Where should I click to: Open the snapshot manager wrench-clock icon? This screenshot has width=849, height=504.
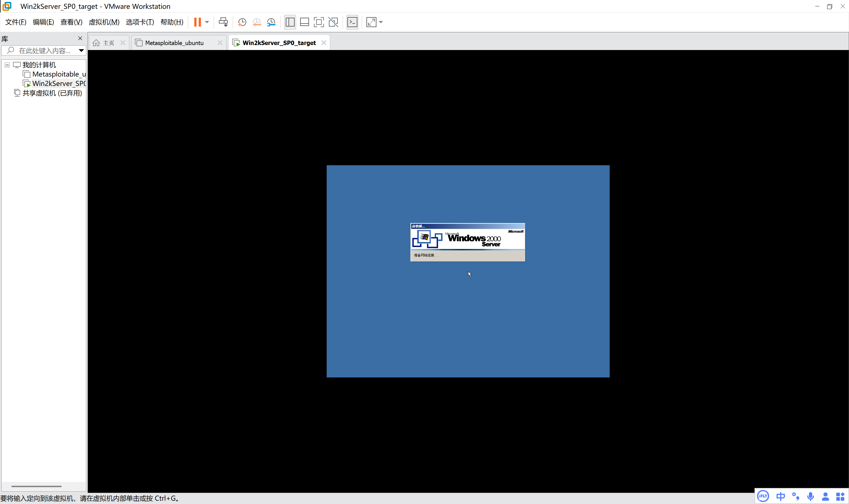pos(271,22)
